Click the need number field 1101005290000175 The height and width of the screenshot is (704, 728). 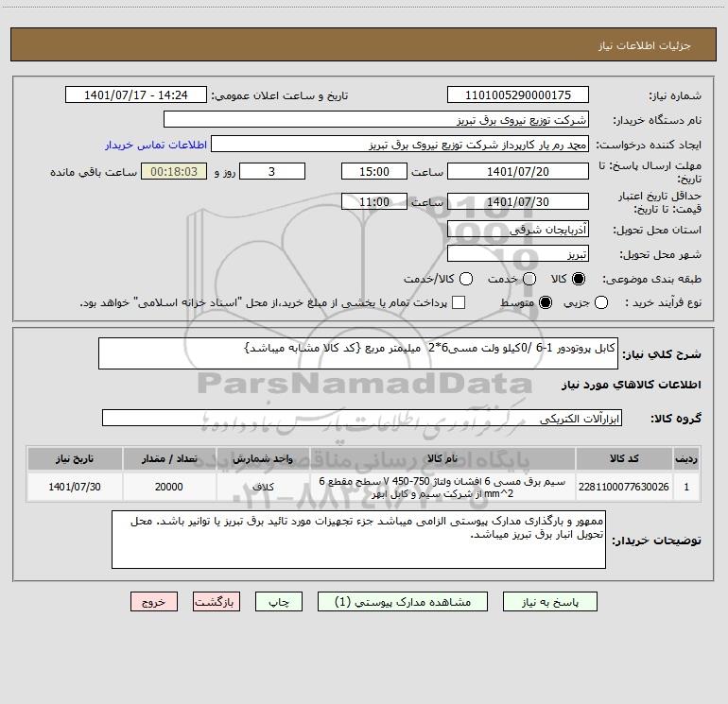click(518, 95)
